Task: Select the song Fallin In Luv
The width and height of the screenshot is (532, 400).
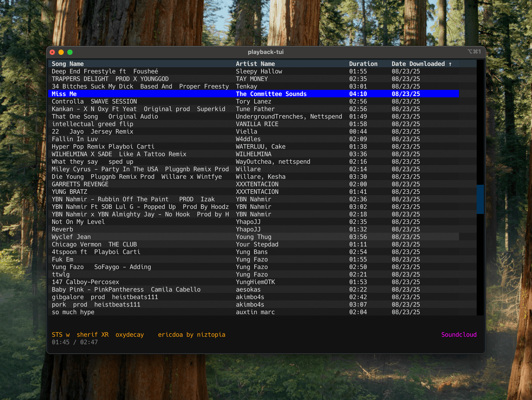Action: pyautogui.click(x=75, y=139)
